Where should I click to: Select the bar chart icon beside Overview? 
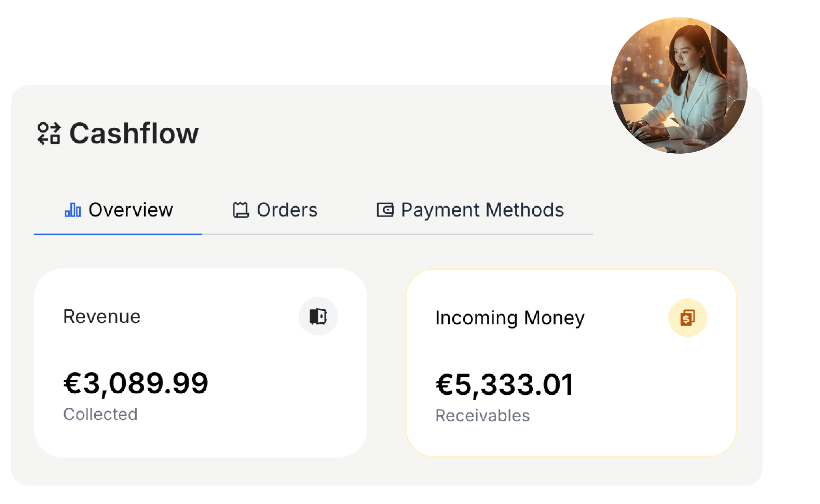72,210
